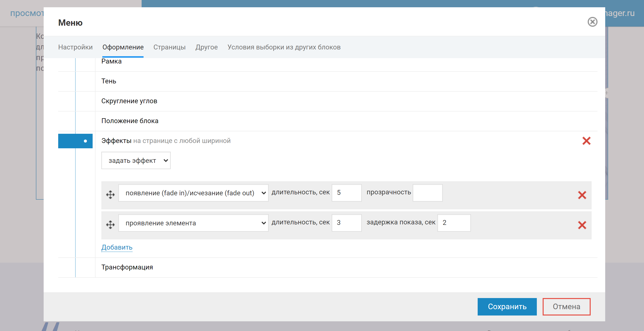Open the Другое tab

[x=206, y=47]
